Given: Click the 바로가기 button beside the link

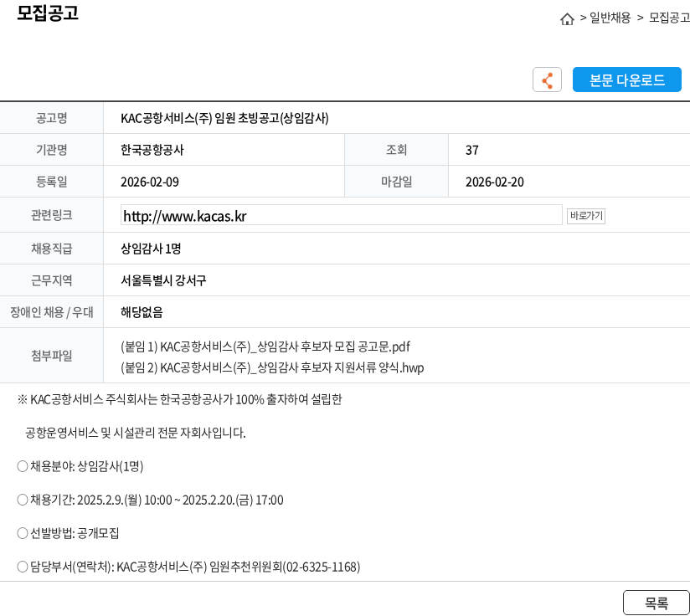Looking at the screenshot, I should (x=585, y=216).
